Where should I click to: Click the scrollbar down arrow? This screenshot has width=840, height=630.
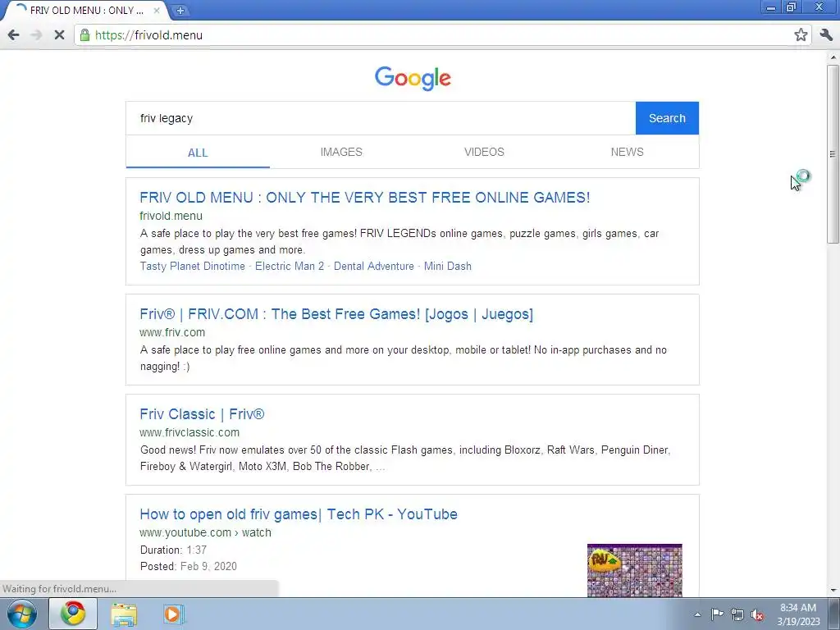tap(833, 591)
